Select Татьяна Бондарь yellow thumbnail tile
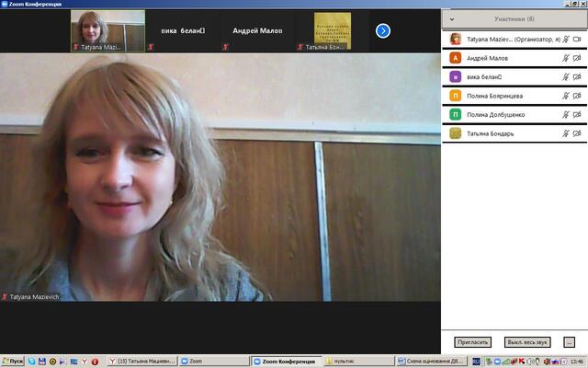 [x=333, y=30]
